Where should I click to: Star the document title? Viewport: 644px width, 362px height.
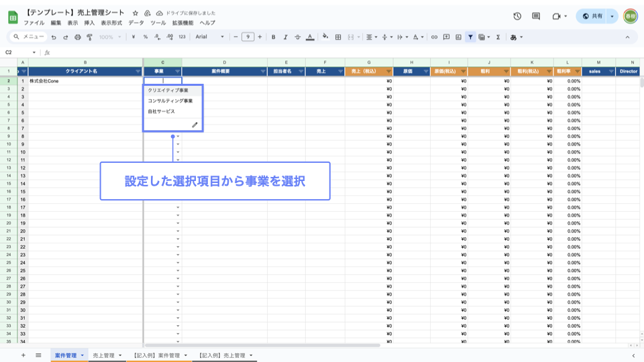[x=135, y=13]
